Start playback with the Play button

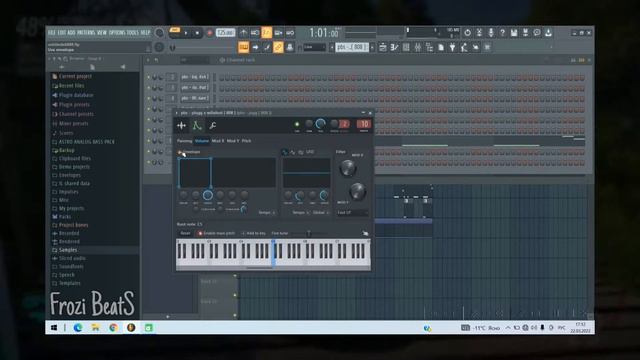point(186,33)
